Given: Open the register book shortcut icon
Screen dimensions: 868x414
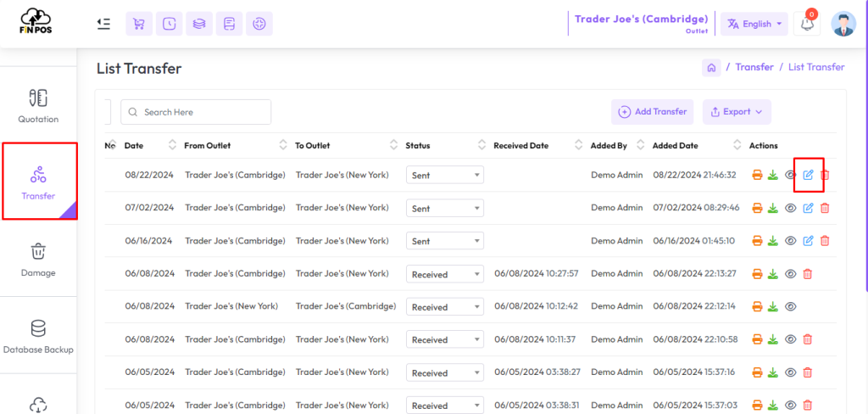Looking at the screenshot, I should click(x=229, y=24).
